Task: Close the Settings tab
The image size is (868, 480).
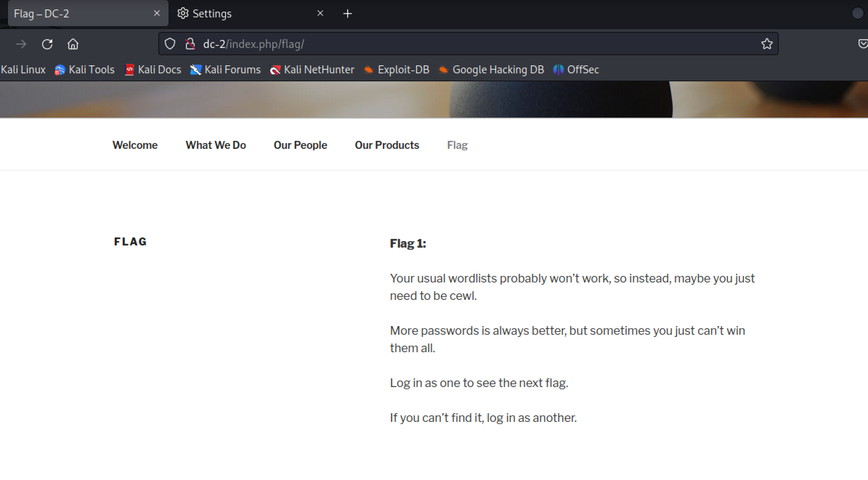Action: point(320,13)
